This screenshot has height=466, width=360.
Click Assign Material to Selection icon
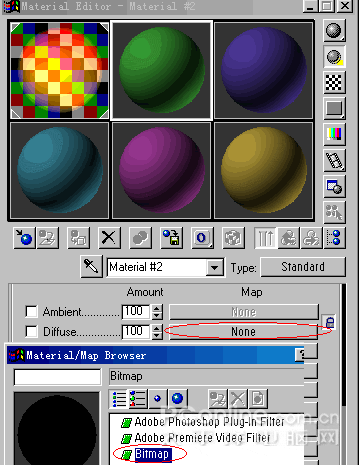click(78, 238)
